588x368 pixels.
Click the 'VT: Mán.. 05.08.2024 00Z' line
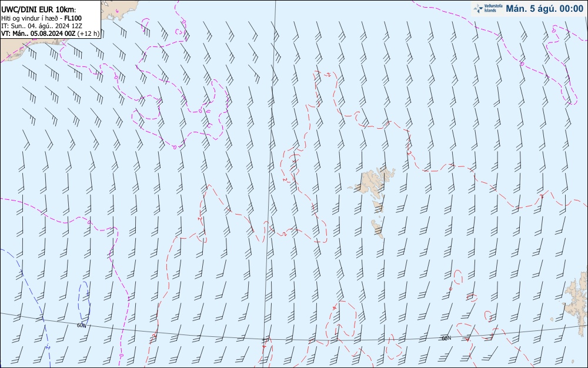[x=38, y=34]
